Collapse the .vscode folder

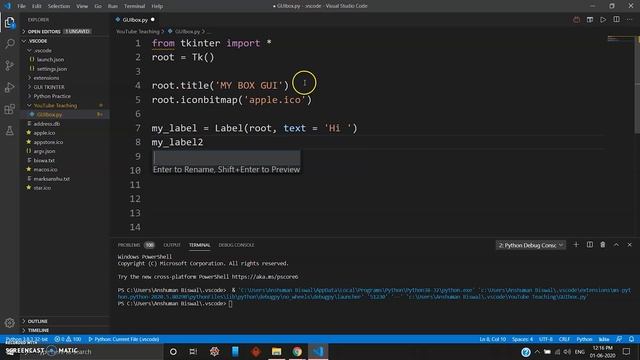point(43,50)
